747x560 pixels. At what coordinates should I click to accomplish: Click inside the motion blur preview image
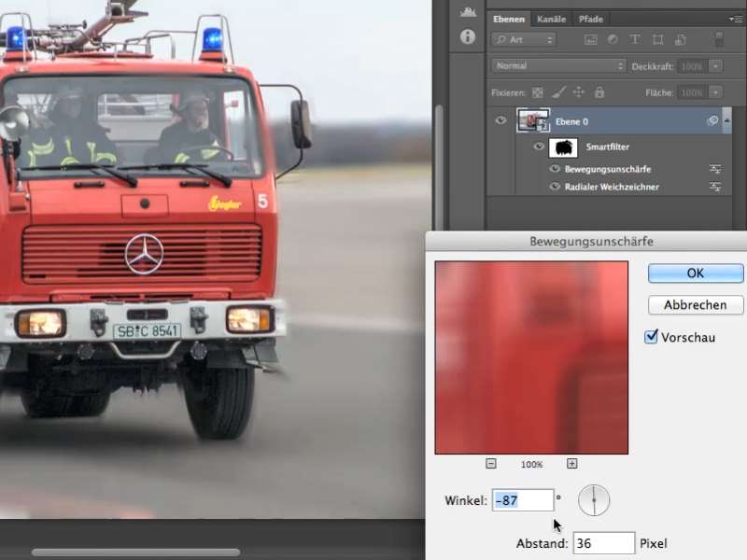tap(531, 357)
